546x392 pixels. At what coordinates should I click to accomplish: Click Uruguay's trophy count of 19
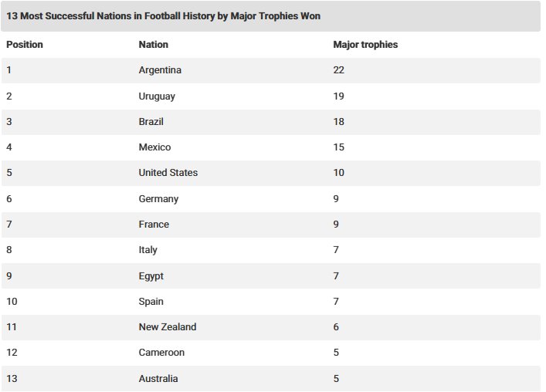[x=339, y=96]
